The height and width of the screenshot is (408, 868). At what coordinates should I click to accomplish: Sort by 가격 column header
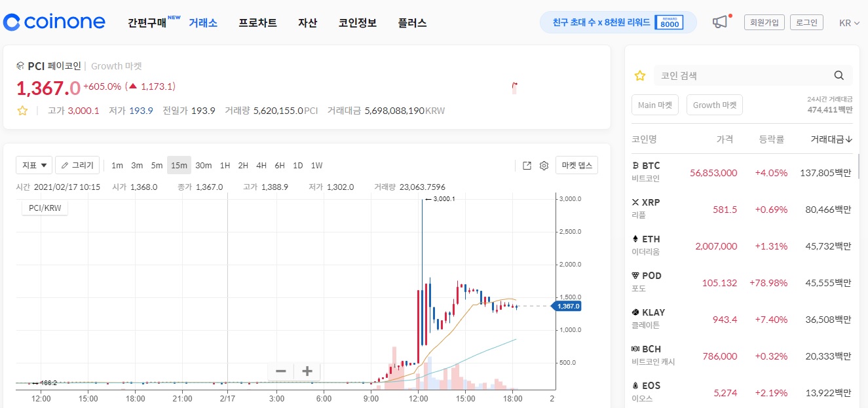point(725,139)
